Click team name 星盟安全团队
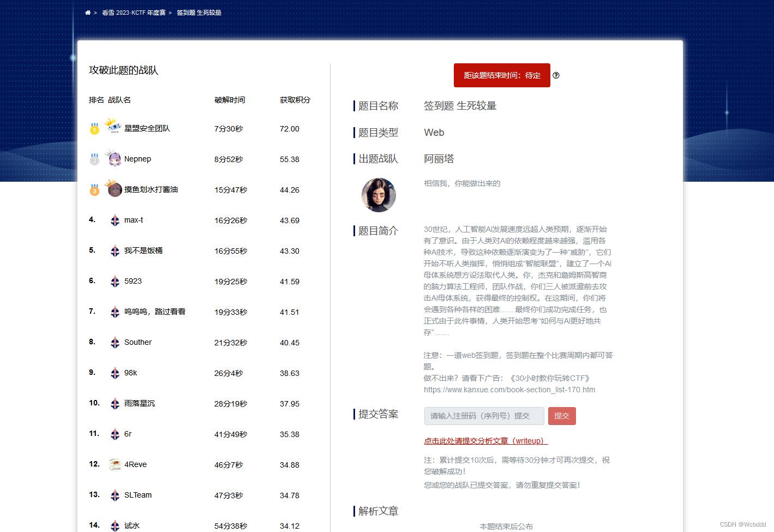The image size is (774, 532). click(147, 128)
